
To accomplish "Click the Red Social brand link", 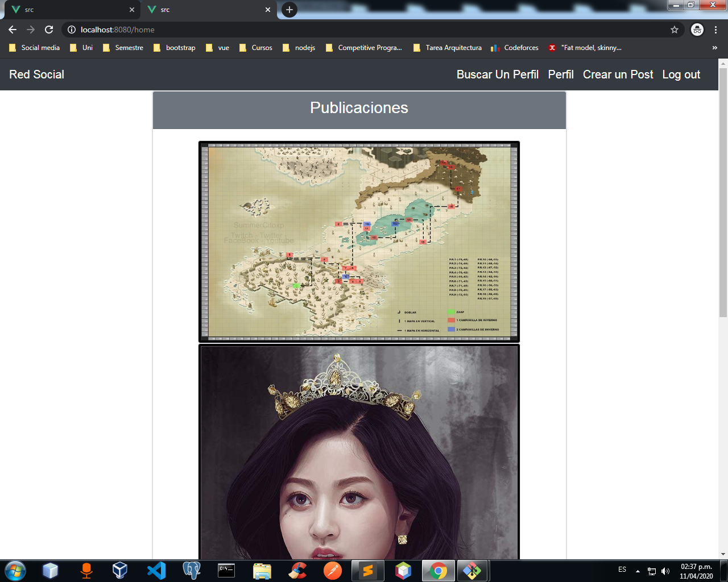I will click(x=36, y=74).
